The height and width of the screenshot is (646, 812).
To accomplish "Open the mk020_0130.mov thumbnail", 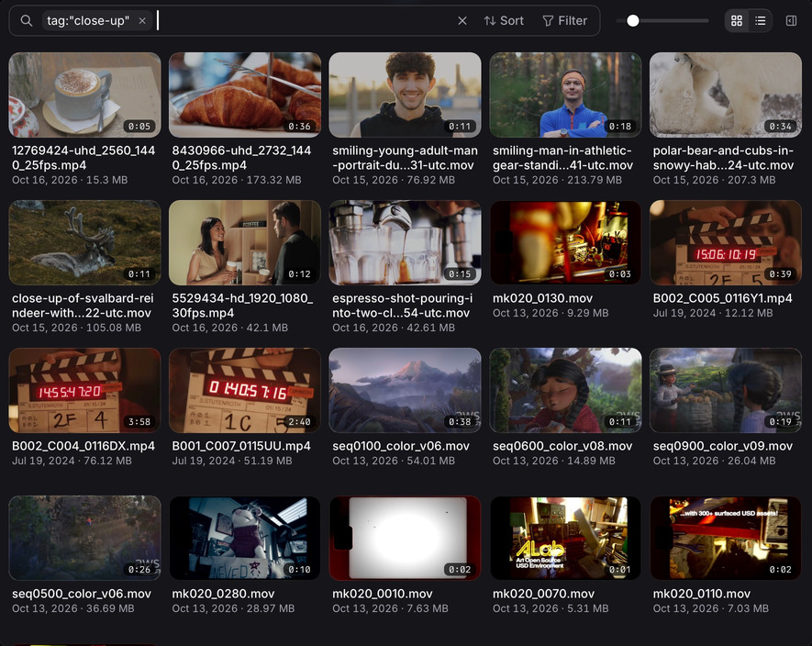I will click(565, 242).
